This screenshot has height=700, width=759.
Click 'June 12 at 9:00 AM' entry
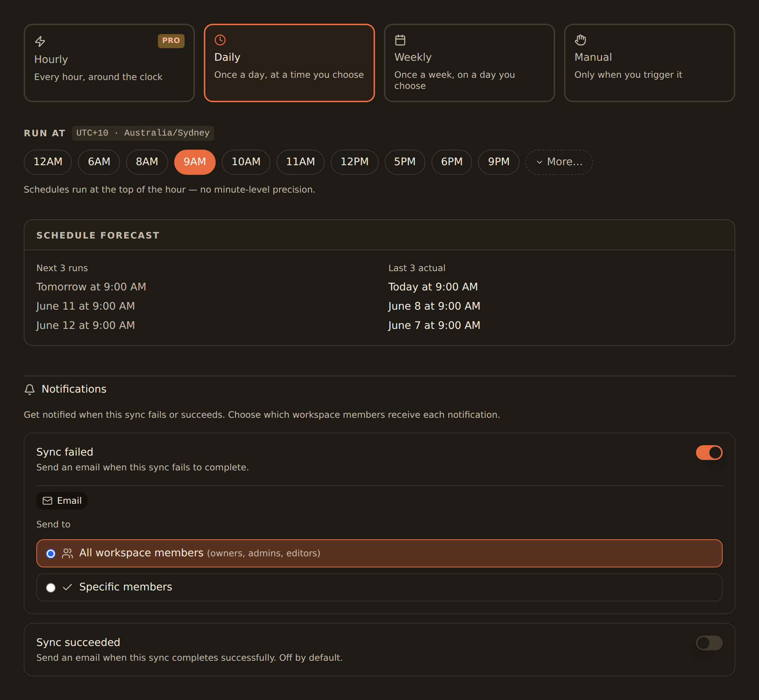coord(86,326)
